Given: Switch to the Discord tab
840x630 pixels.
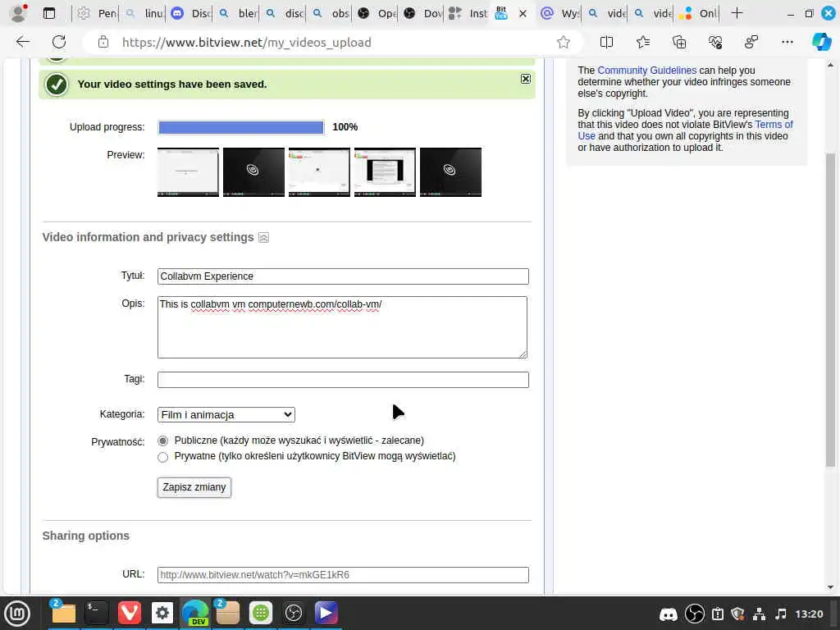Looking at the screenshot, I should 190,13.
